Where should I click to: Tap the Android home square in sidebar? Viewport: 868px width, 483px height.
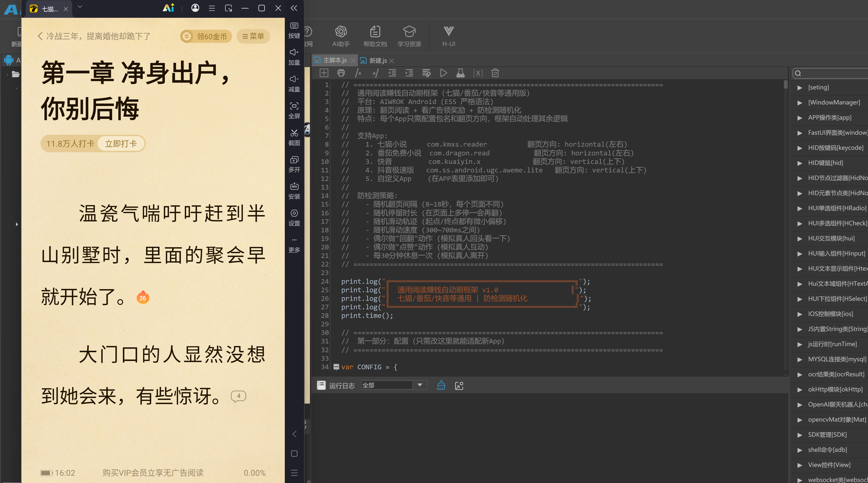[294, 453]
